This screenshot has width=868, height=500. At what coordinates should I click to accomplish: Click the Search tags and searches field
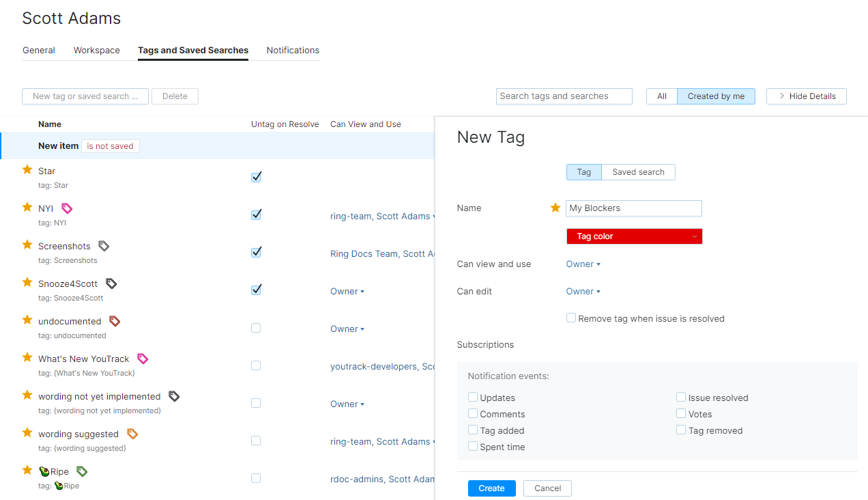pyautogui.click(x=564, y=96)
